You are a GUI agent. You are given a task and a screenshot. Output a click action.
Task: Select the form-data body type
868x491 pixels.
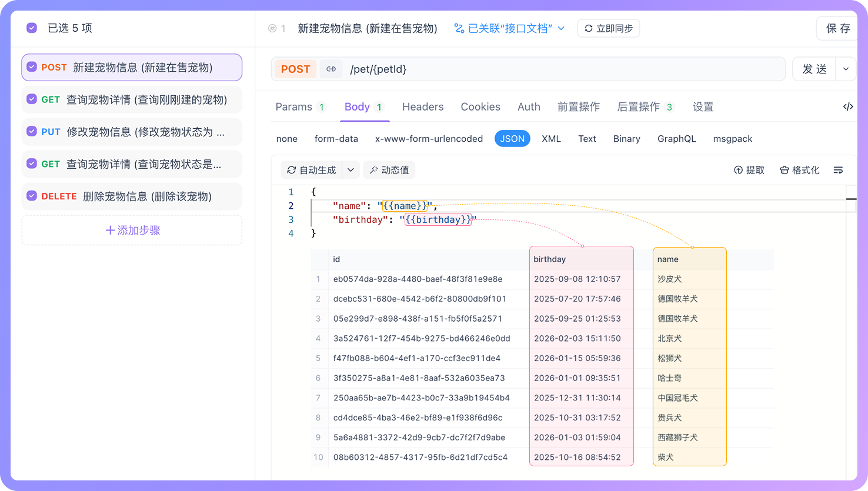pos(336,139)
